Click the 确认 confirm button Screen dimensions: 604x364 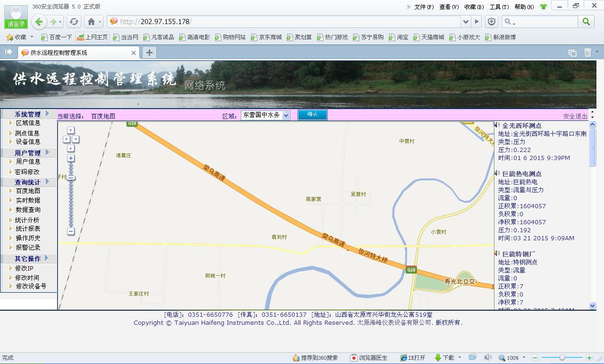pyautogui.click(x=312, y=115)
